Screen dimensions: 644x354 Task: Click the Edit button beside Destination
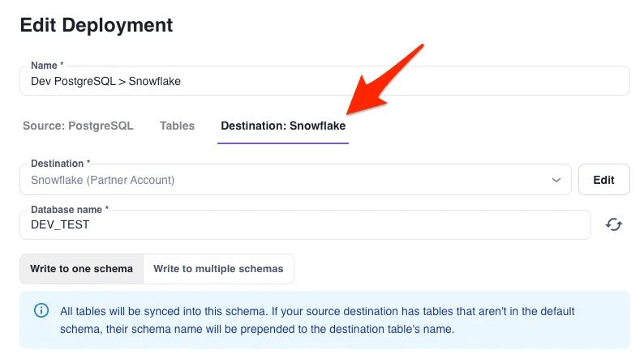603,180
